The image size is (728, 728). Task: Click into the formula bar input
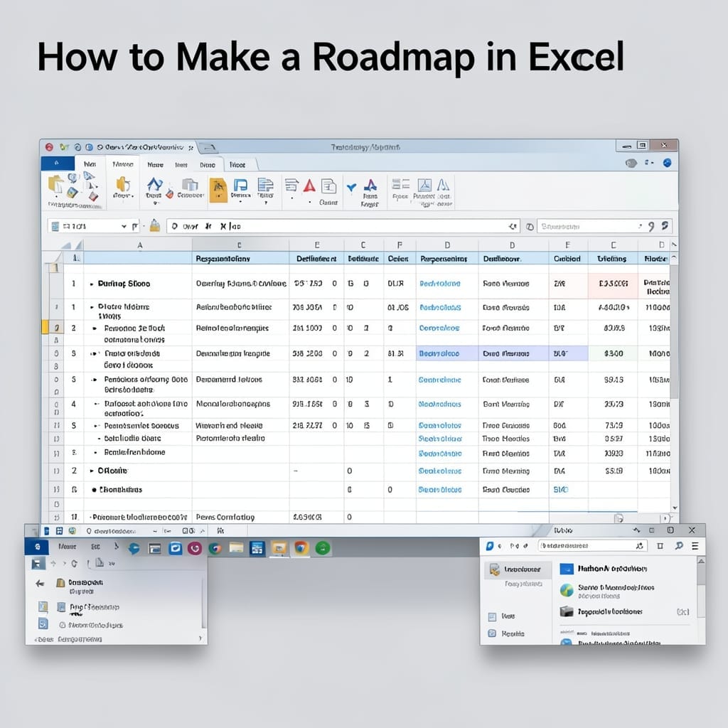(343, 226)
